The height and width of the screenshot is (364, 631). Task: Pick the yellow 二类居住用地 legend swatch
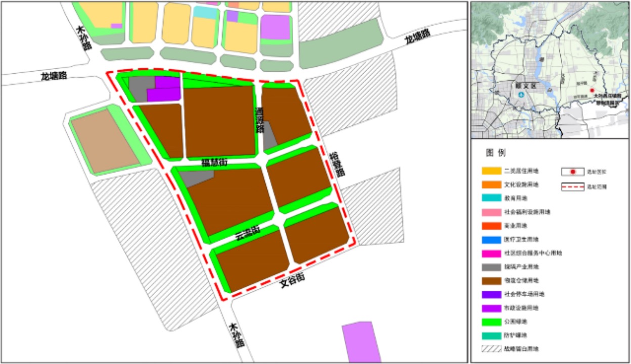[x=491, y=171]
